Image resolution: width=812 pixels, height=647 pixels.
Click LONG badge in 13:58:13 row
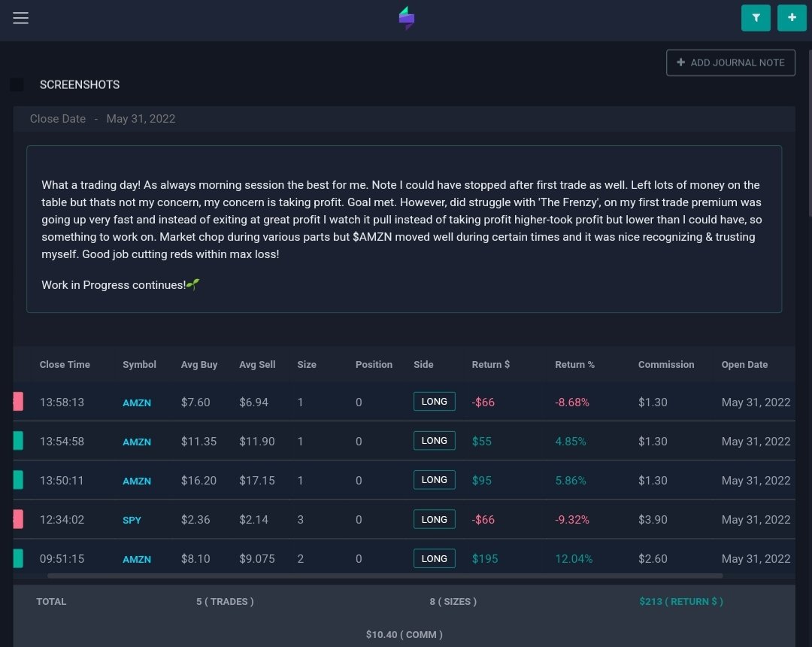[x=434, y=402]
